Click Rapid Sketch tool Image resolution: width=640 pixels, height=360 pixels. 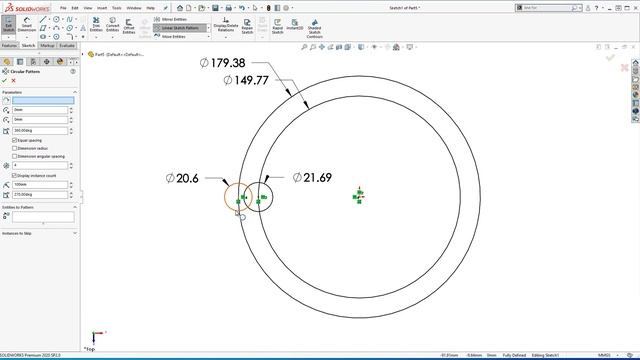point(278,26)
